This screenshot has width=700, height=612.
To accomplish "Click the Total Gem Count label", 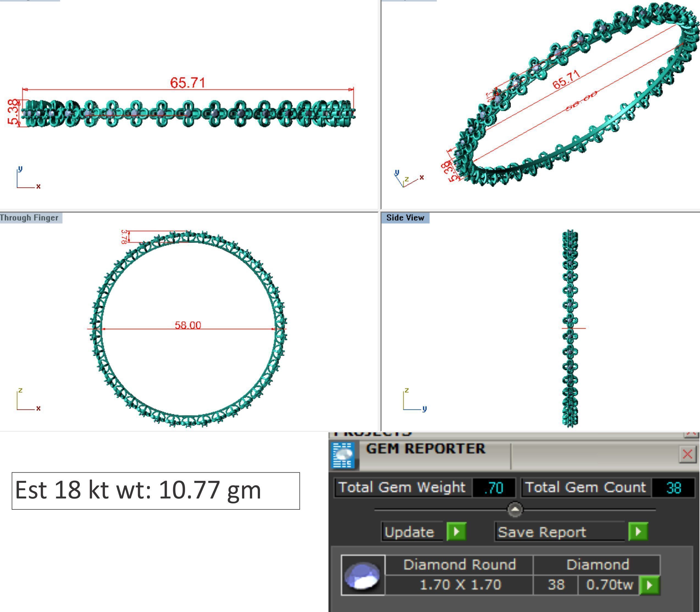I will 586,488.
